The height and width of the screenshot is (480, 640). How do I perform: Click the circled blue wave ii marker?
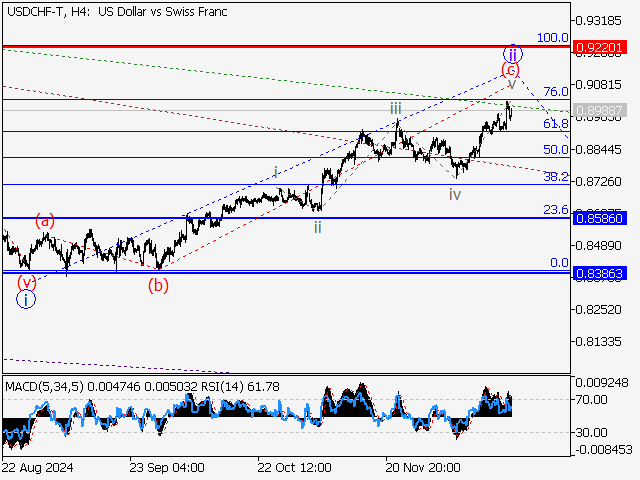(512, 53)
